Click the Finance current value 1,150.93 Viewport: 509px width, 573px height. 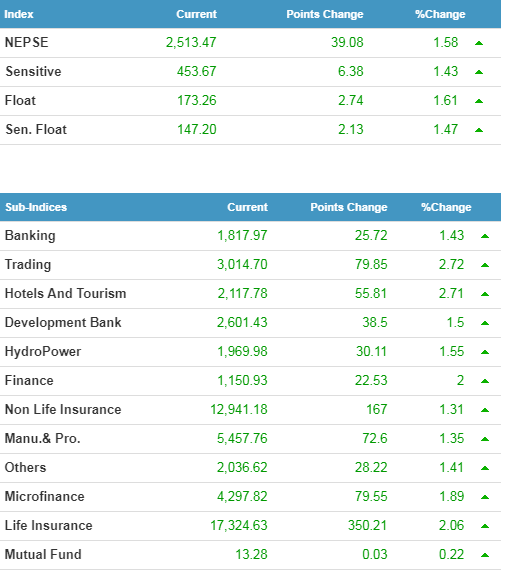click(x=242, y=380)
